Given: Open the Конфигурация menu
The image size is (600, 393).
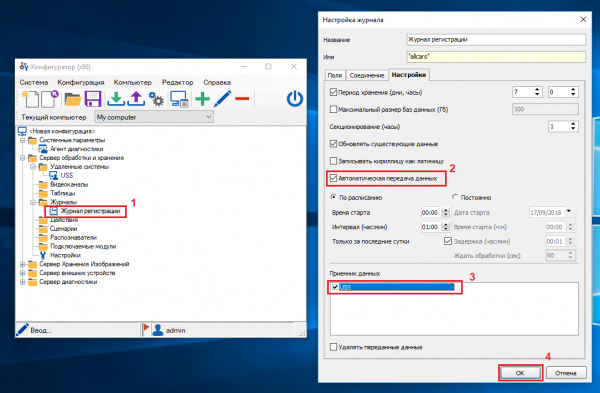Looking at the screenshot, I should coord(81,82).
